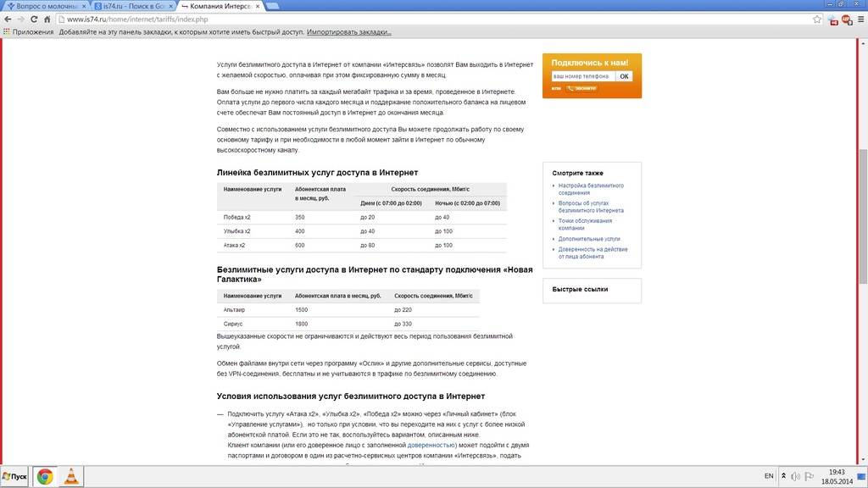
Task: Click the Смотрите также sidebar heading
Action: pyautogui.click(x=577, y=173)
